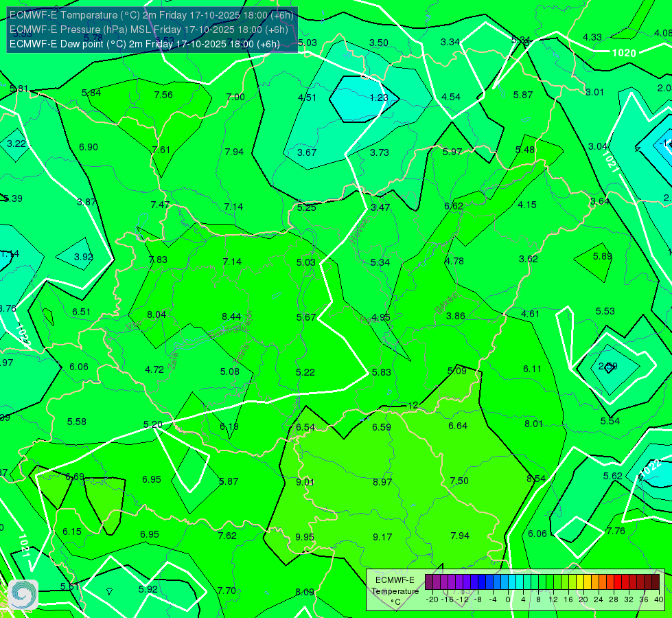This screenshot has width=672, height=618.
Task: Pick the yellow 20 degree legend swatch
Action: 588,582
